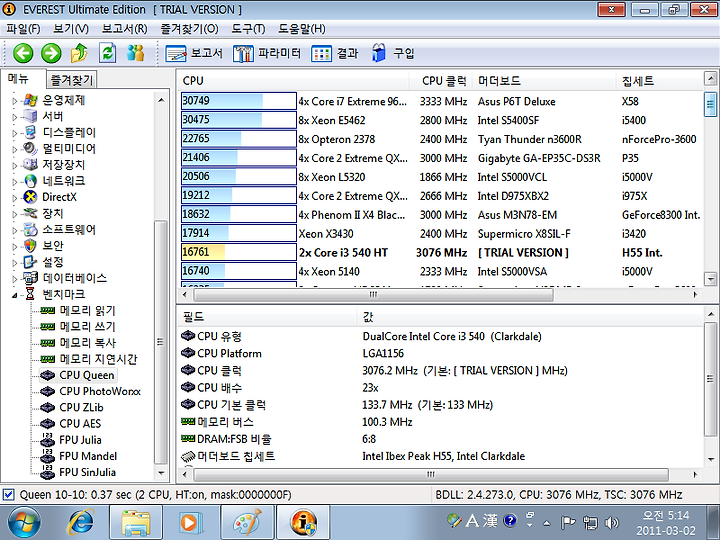
Task: Select the DirectX icon in the tree
Action: pos(30,197)
